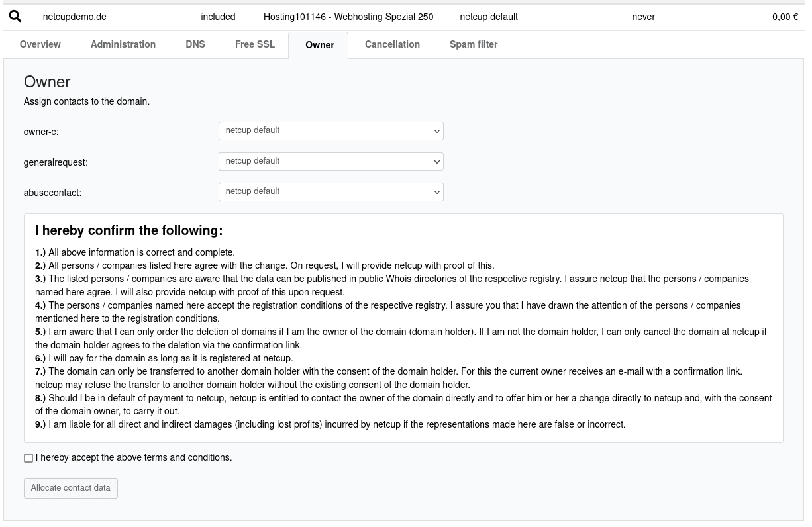
Task: Expand the owner-c contact dropdown
Action: [x=330, y=131]
